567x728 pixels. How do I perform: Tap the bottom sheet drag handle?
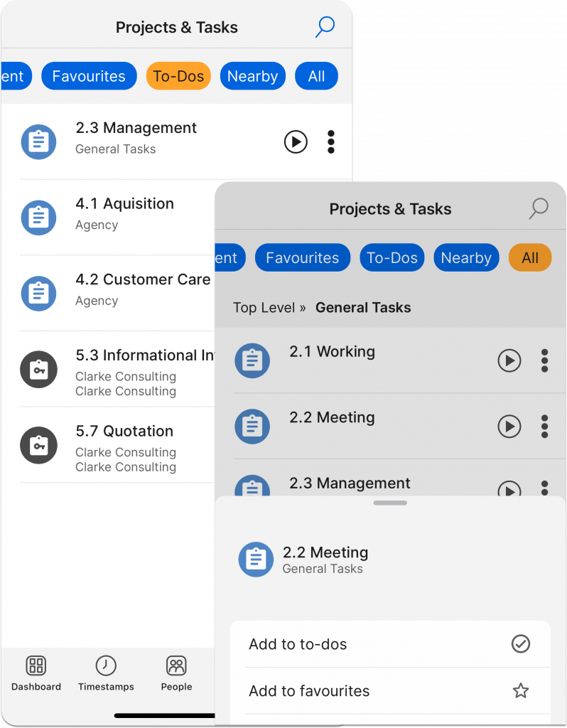click(x=390, y=503)
